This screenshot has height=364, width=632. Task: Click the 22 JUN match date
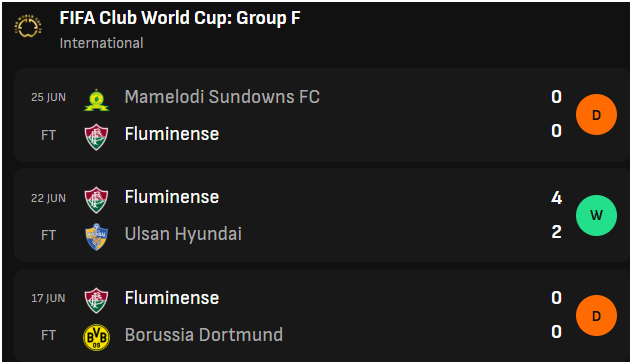[x=48, y=198]
